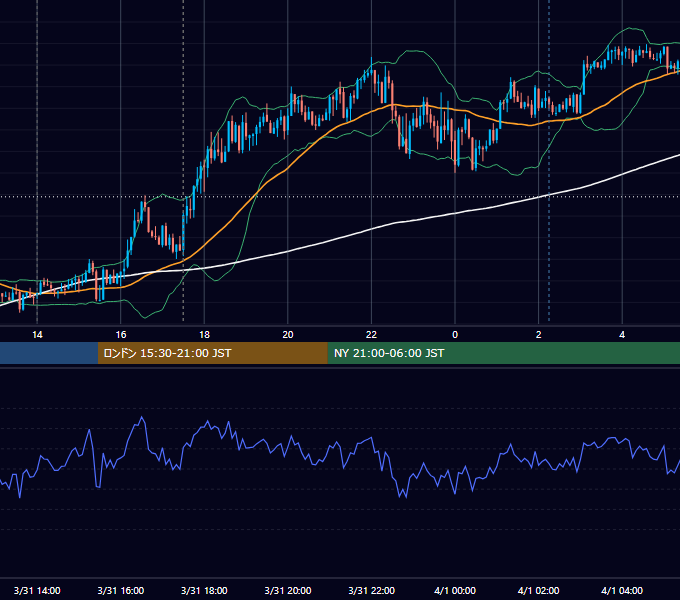The height and width of the screenshot is (600, 680).
Task: Click the 4 hour label on chart axis
Action: tap(622, 335)
